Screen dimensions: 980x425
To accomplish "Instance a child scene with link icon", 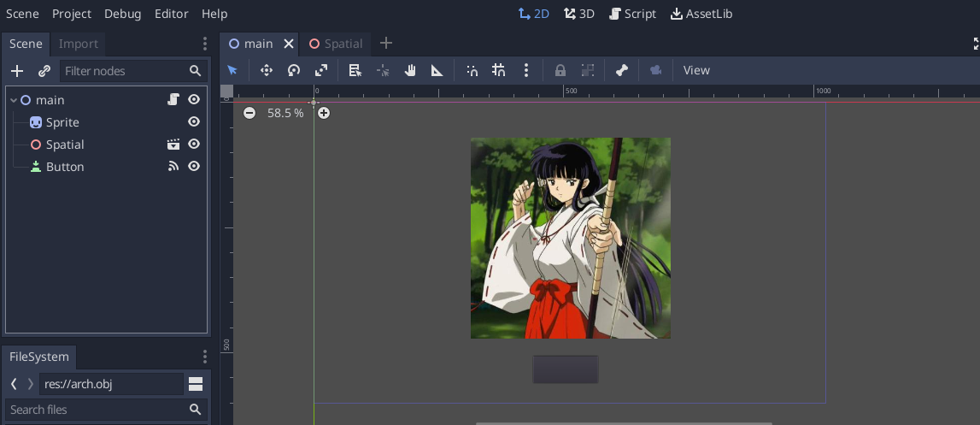I will tap(44, 71).
